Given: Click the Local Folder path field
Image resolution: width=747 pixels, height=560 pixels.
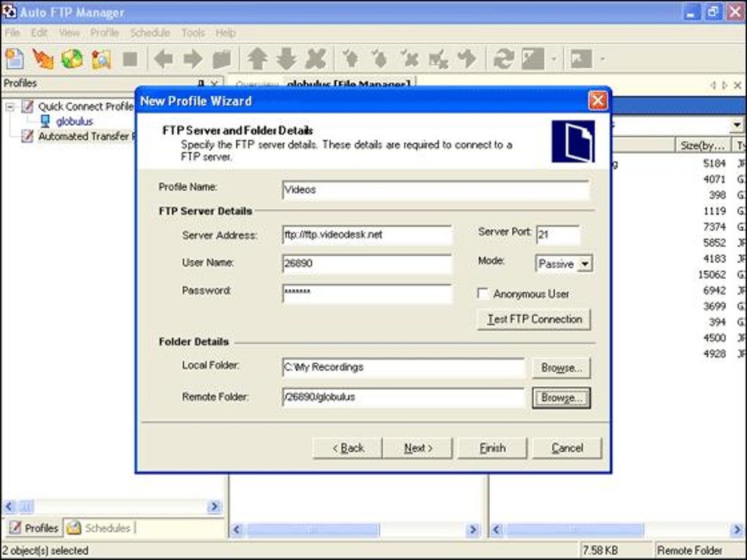Looking at the screenshot, I should point(403,367).
